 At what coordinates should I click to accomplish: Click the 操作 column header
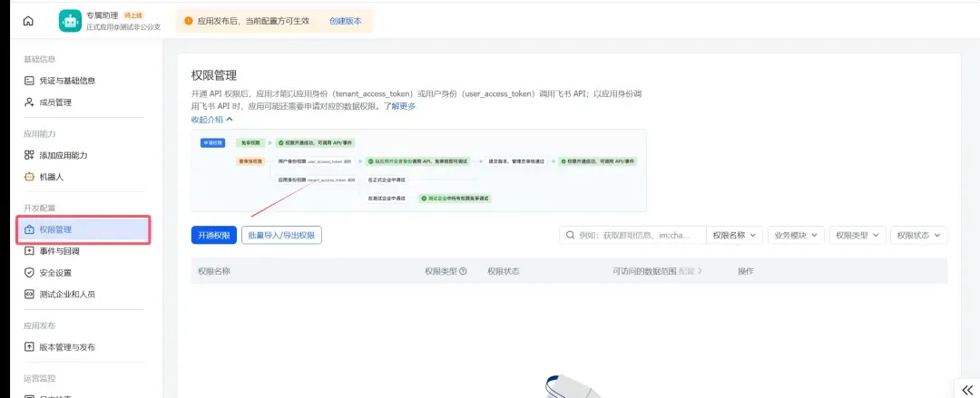(x=746, y=271)
